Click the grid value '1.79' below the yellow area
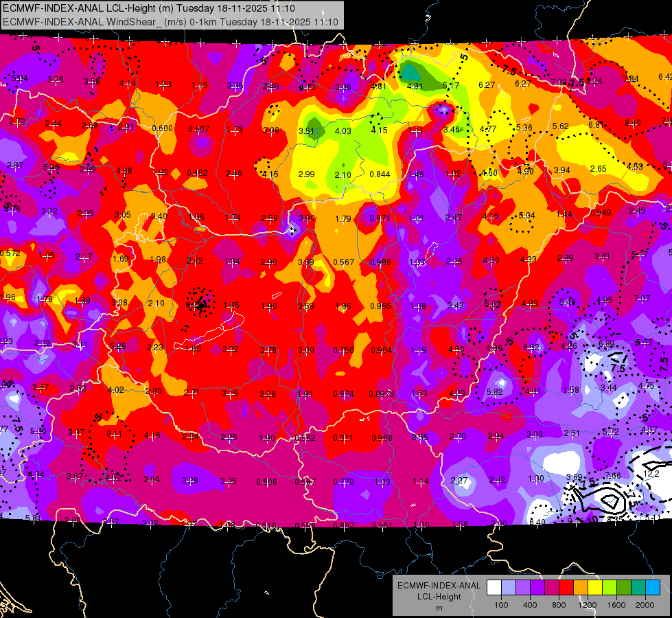Image resolution: width=672 pixels, height=618 pixels. click(x=343, y=219)
